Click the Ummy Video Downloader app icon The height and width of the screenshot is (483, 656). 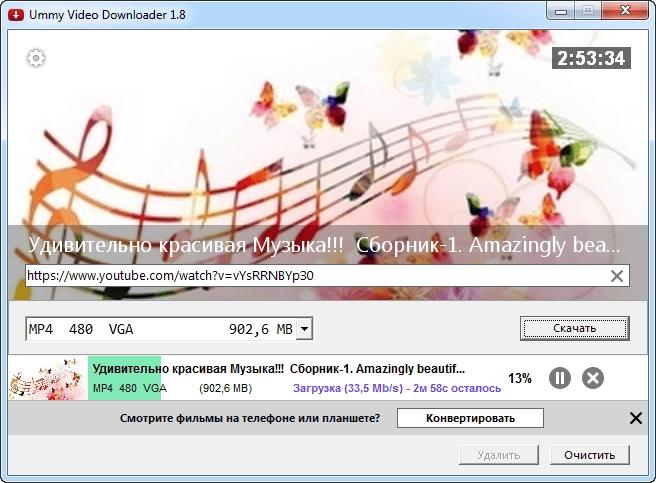click(16, 15)
